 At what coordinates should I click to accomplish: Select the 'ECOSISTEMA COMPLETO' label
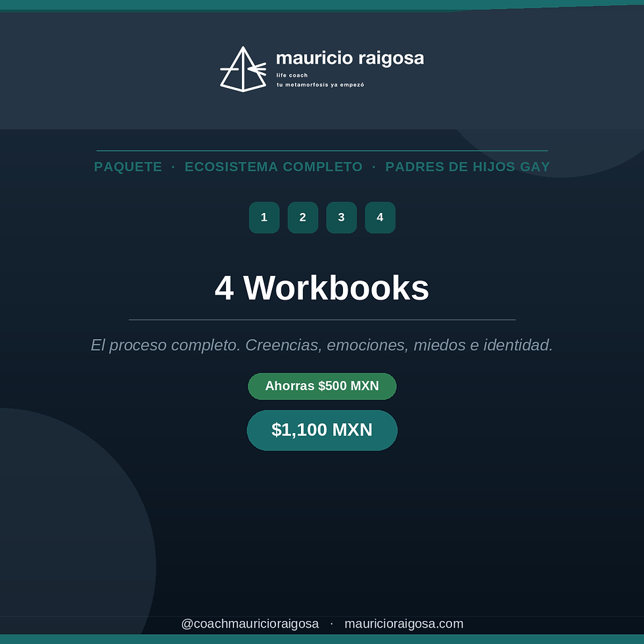tap(273, 167)
